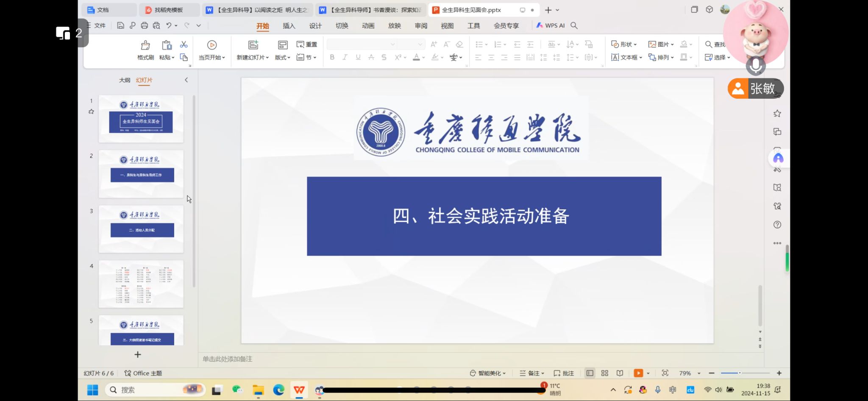
Task: Click the New Slide (新建幻灯片) icon
Action: pyautogui.click(x=253, y=45)
